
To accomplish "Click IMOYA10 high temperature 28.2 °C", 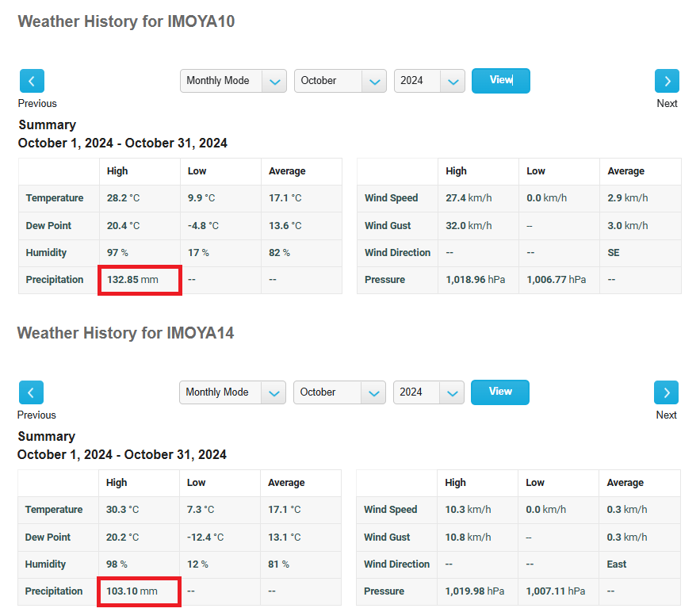I will click(123, 198).
